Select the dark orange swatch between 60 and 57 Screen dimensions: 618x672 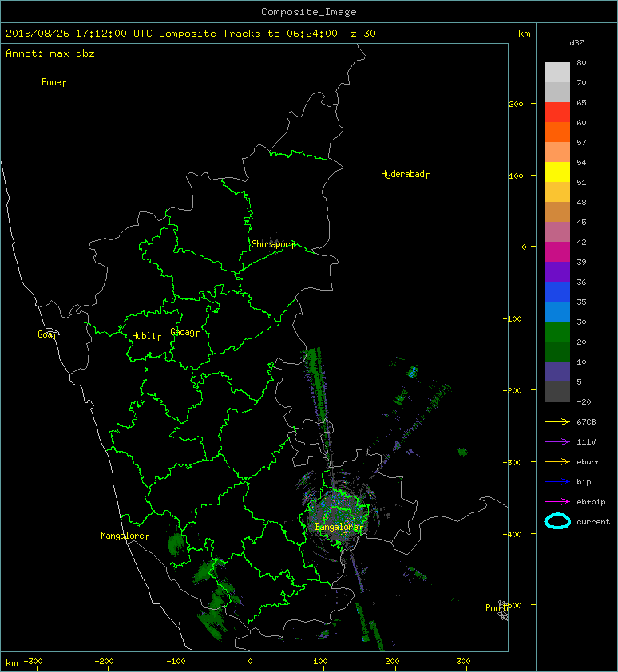click(557, 132)
